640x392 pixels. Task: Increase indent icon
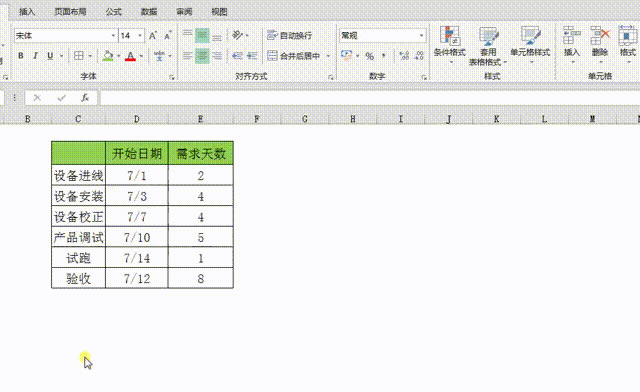point(252,56)
